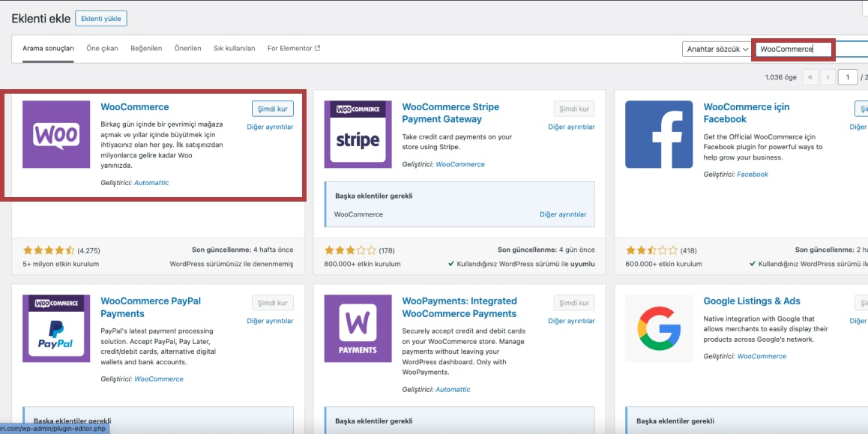Click the 600.000+ etkin kurulum text
Viewport: 868px width, 434px height.
click(x=663, y=264)
